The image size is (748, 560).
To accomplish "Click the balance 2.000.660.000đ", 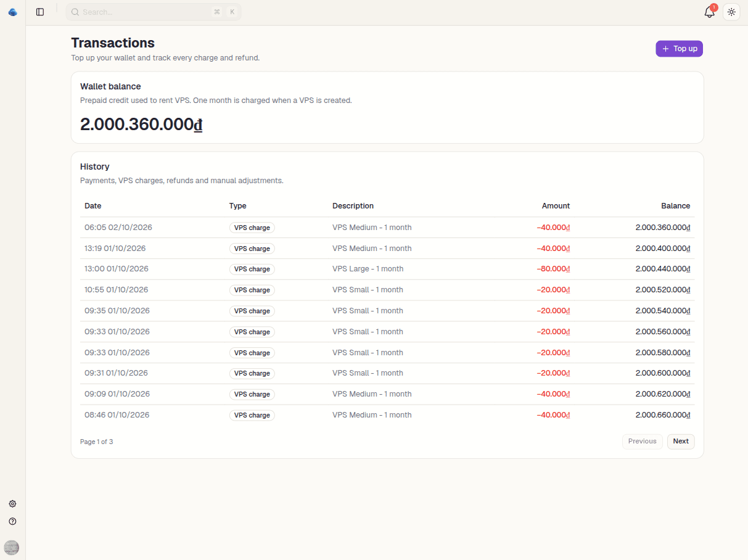I will tap(663, 415).
